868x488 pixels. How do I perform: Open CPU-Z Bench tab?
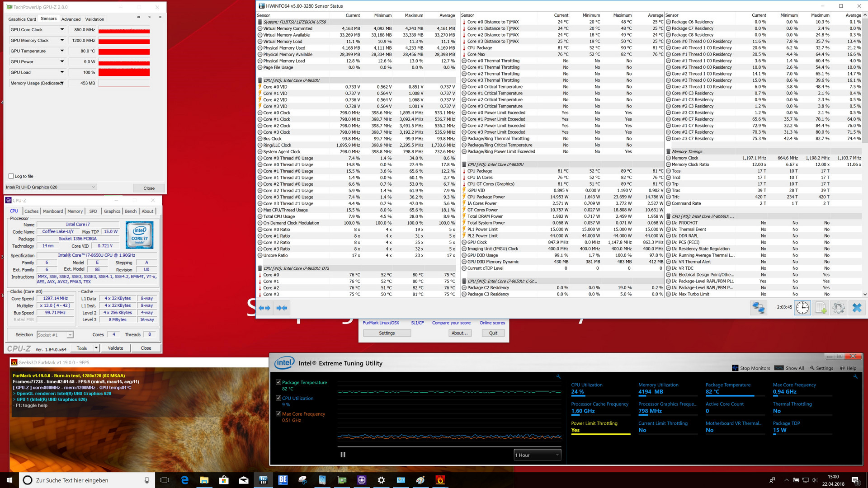(131, 211)
